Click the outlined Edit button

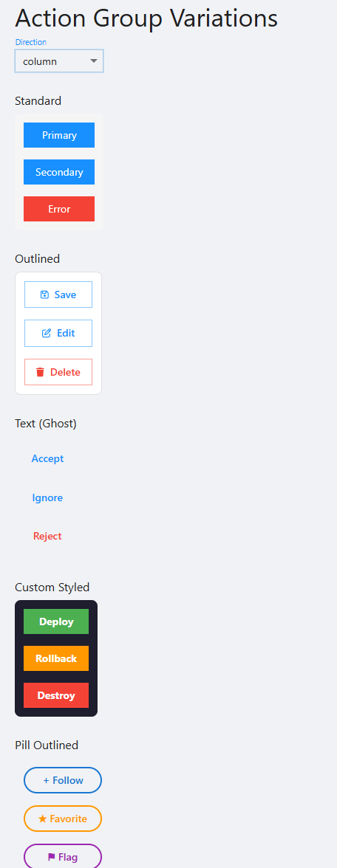(x=58, y=334)
